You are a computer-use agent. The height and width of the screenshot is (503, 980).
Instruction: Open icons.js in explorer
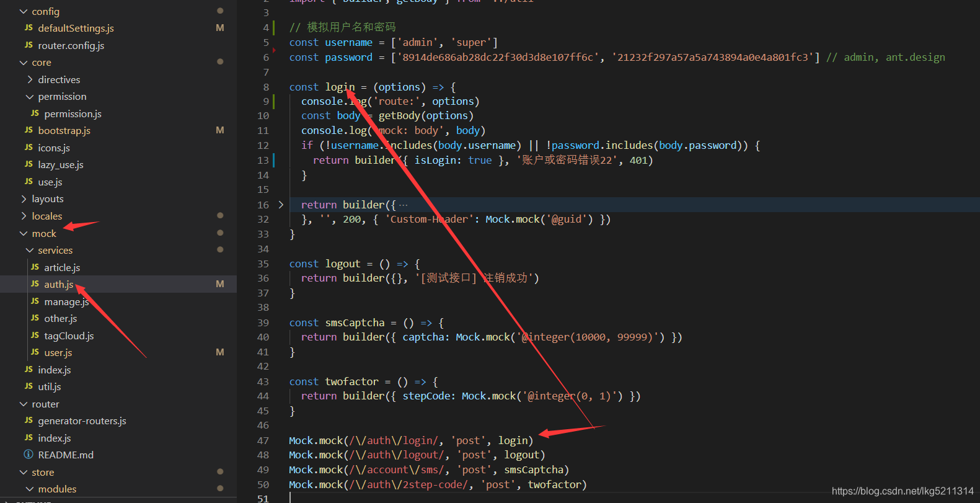point(54,148)
